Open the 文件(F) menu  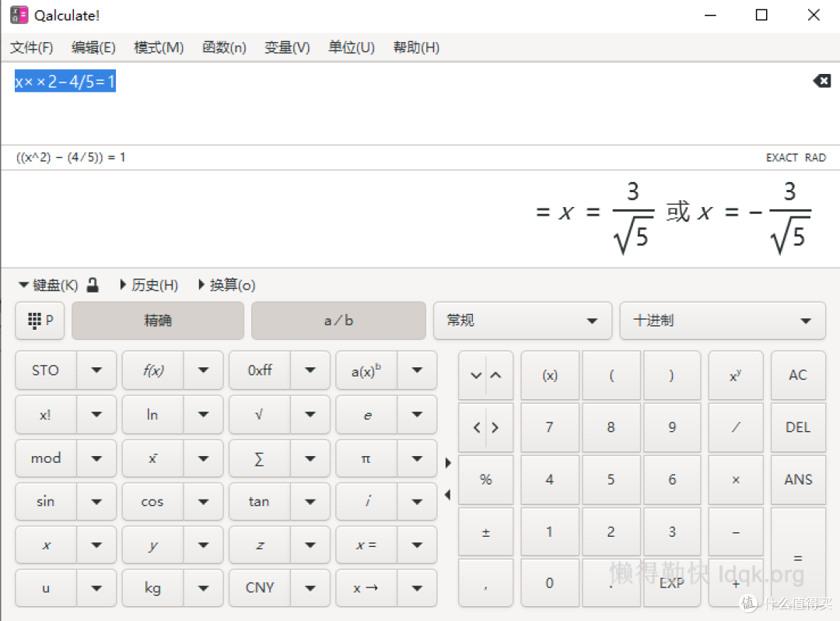point(32,47)
